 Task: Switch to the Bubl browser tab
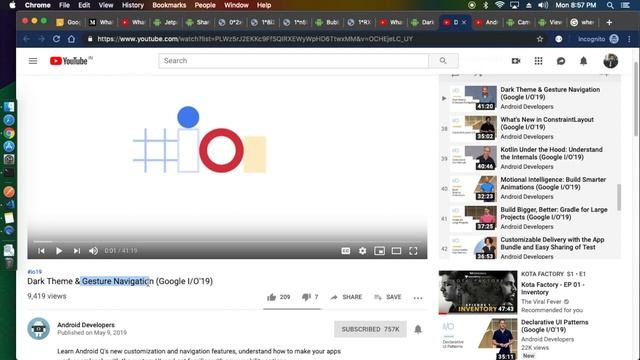point(327,22)
